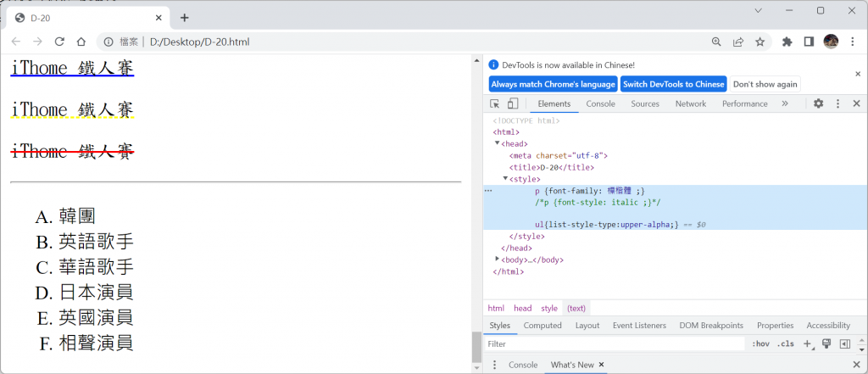Switch to the Styles pane tab

pos(500,326)
